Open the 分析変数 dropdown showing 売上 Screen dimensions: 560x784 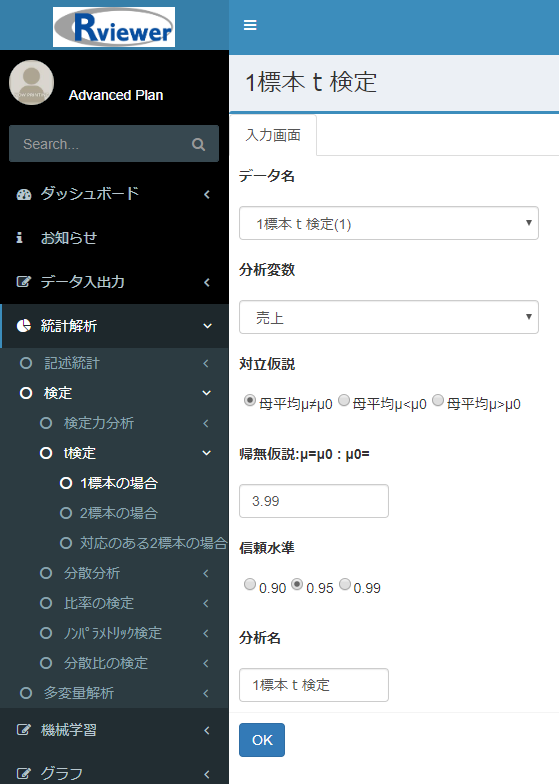pos(388,317)
